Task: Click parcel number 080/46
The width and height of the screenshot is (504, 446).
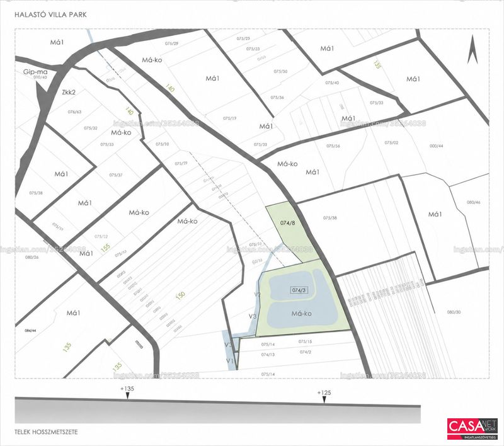Action: click(x=474, y=202)
